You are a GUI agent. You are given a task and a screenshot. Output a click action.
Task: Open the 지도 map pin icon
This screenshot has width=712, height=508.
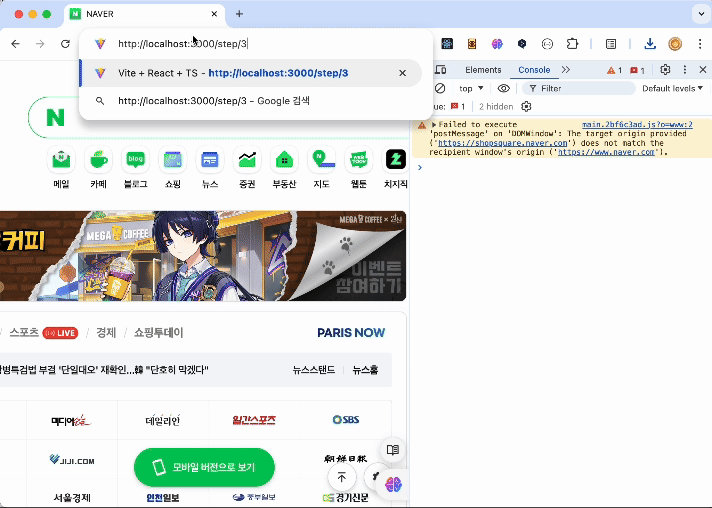coord(321,160)
